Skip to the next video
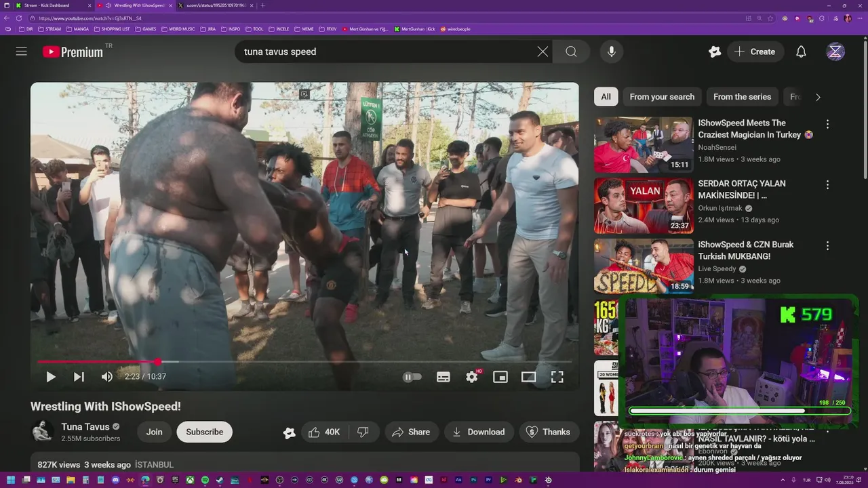Image resolution: width=868 pixels, height=488 pixels. (79, 377)
